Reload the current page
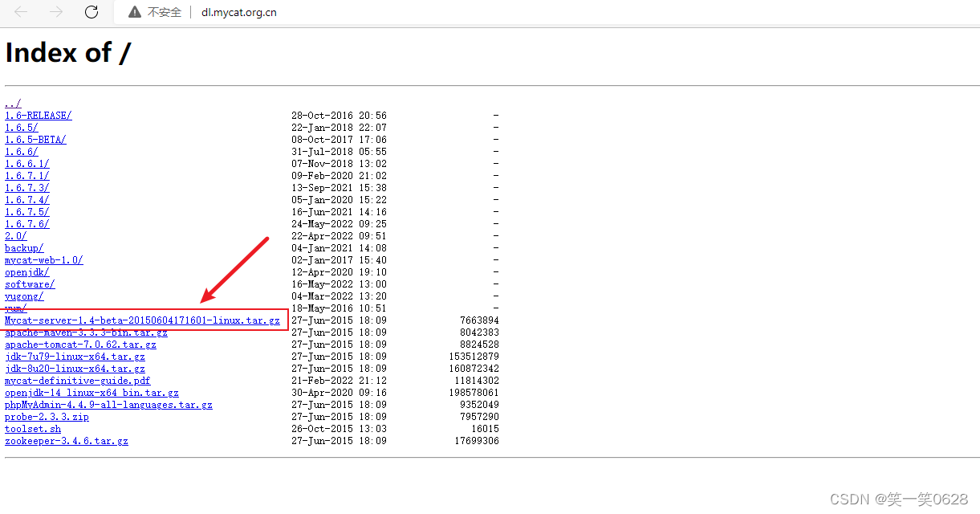Image resolution: width=980 pixels, height=514 pixels. (91, 12)
